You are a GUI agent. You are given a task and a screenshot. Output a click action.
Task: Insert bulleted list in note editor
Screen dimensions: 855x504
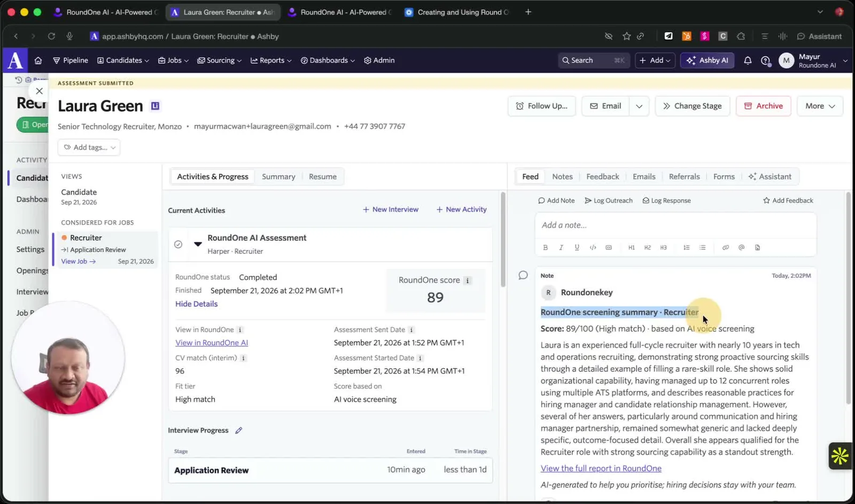pyautogui.click(x=703, y=247)
